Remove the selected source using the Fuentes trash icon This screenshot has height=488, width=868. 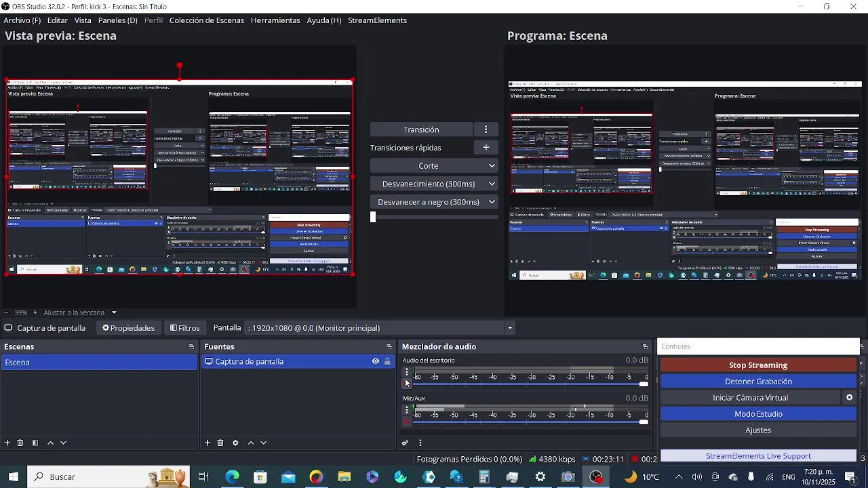click(220, 443)
